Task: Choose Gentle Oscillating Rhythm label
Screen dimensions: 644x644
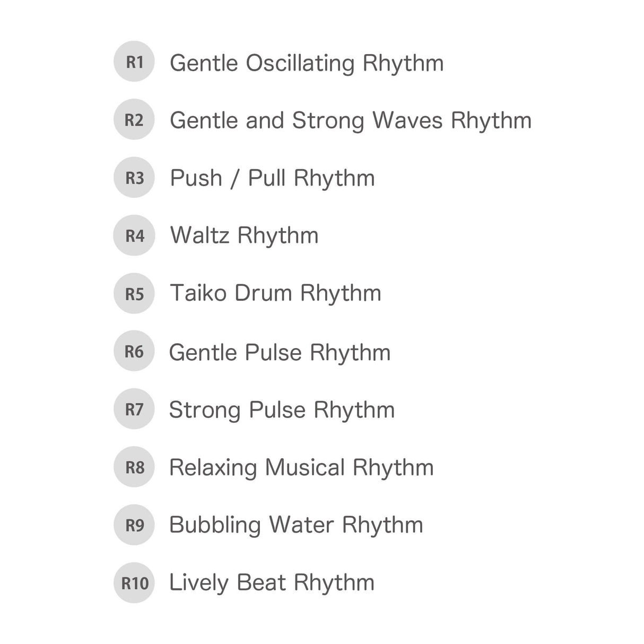Action: pyautogui.click(x=307, y=63)
